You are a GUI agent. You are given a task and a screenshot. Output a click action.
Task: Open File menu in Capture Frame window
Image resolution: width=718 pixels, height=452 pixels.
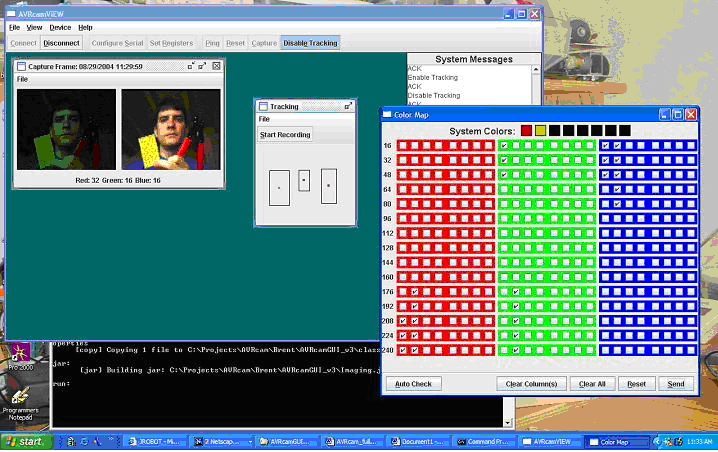[22, 79]
